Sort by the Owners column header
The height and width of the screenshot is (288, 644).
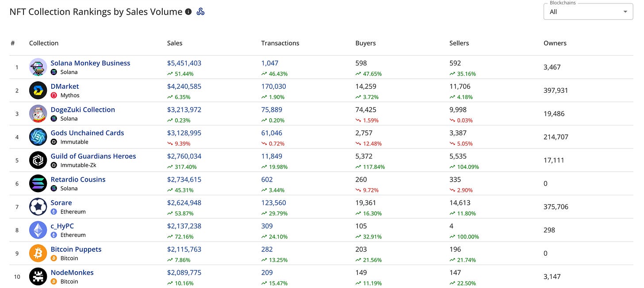pyautogui.click(x=555, y=43)
